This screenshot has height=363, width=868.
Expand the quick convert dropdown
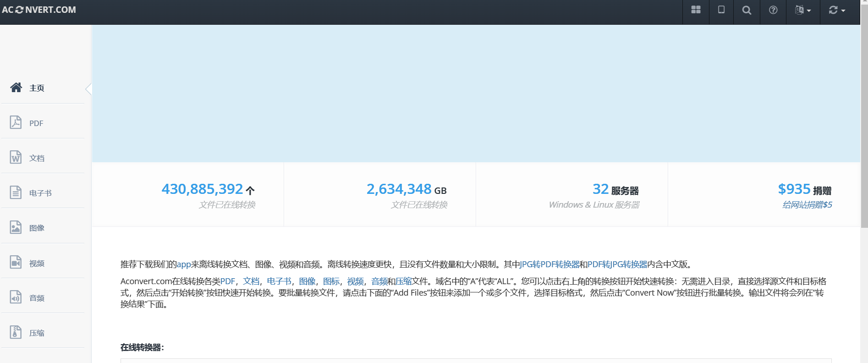tap(837, 10)
